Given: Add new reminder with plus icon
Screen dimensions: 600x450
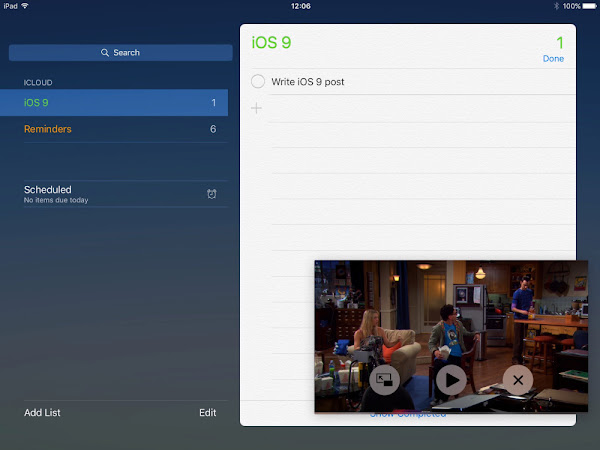Looking at the screenshot, I should (x=256, y=108).
